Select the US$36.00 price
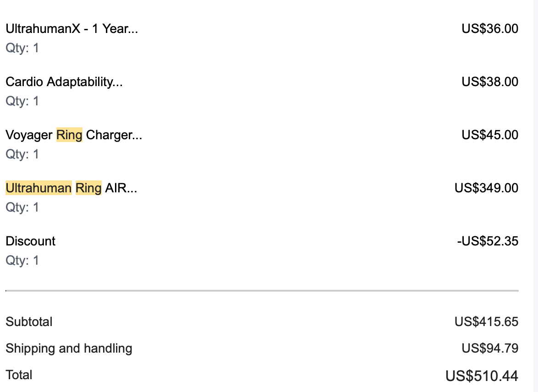 [490, 29]
